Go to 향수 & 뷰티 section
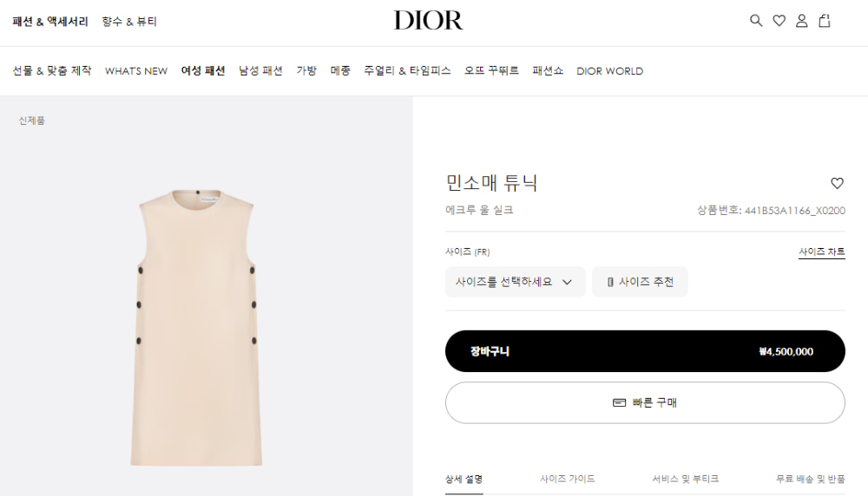The height and width of the screenshot is (496, 868). pyautogui.click(x=129, y=22)
